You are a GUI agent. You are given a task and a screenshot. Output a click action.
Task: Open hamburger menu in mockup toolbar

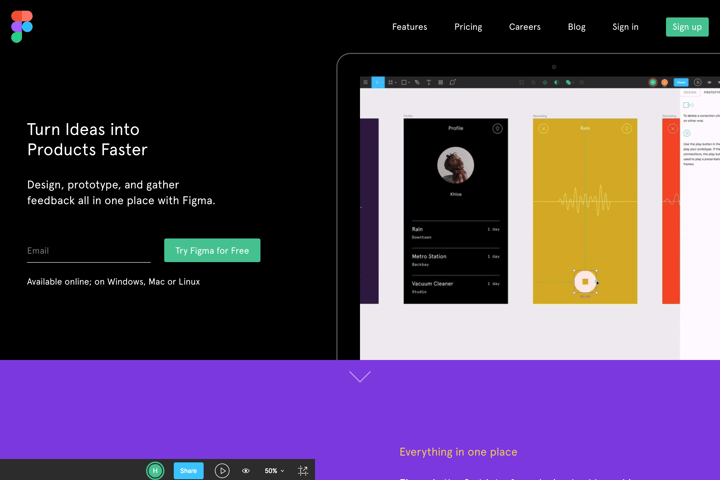[x=366, y=82]
